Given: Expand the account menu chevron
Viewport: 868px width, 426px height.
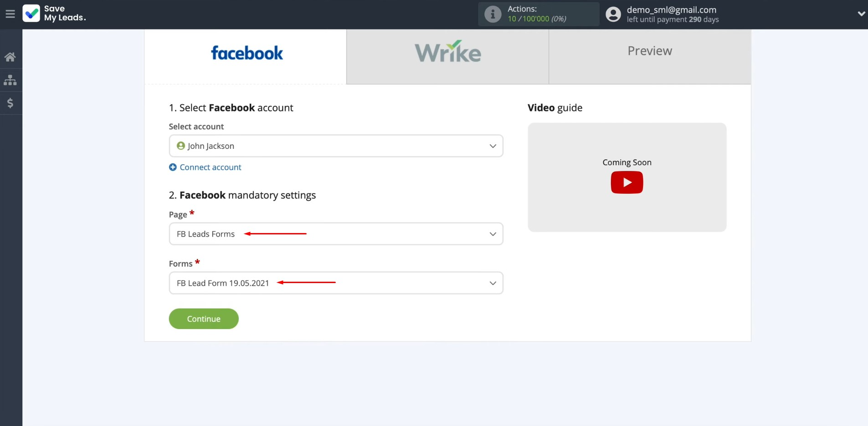Looking at the screenshot, I should 861,14.
